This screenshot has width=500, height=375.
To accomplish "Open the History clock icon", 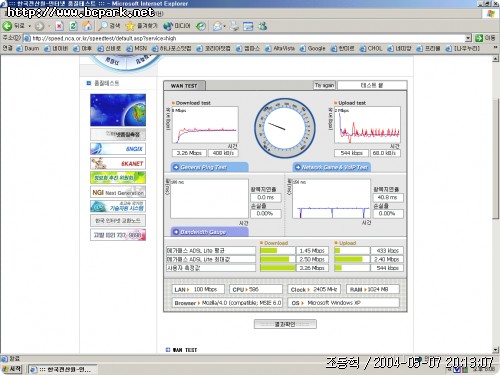I will pyautogui.click(x=201, y=26).
